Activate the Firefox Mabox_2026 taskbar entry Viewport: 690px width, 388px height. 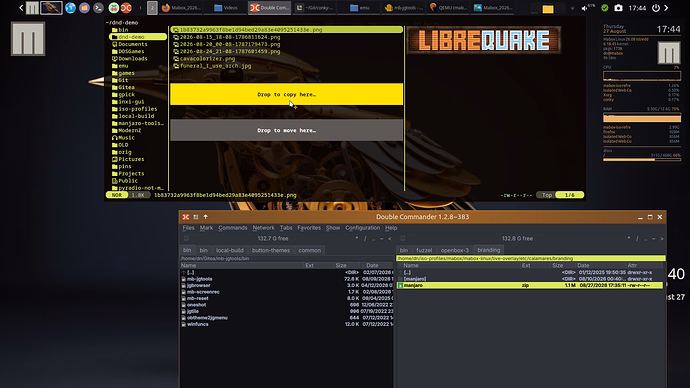coord(181,8)
